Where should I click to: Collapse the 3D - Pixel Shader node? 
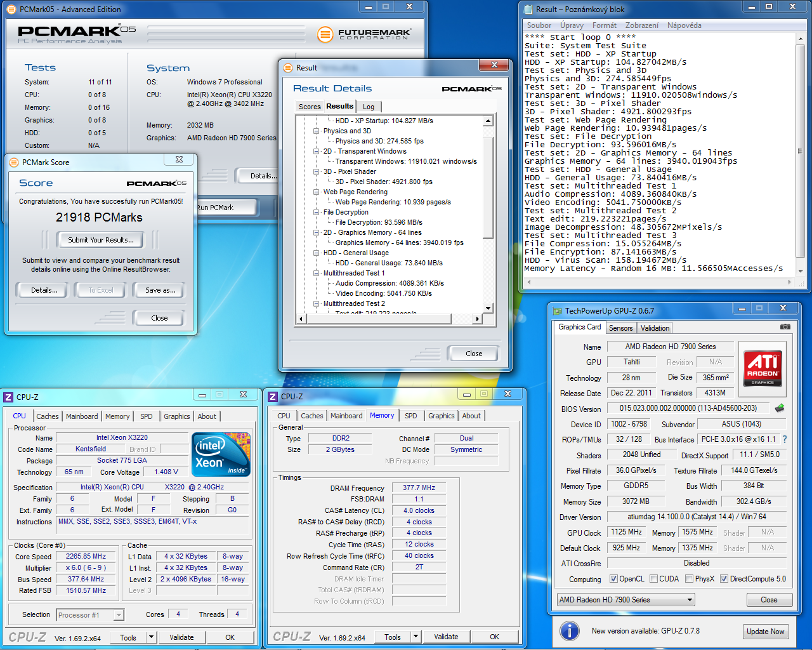pos(316,171)
